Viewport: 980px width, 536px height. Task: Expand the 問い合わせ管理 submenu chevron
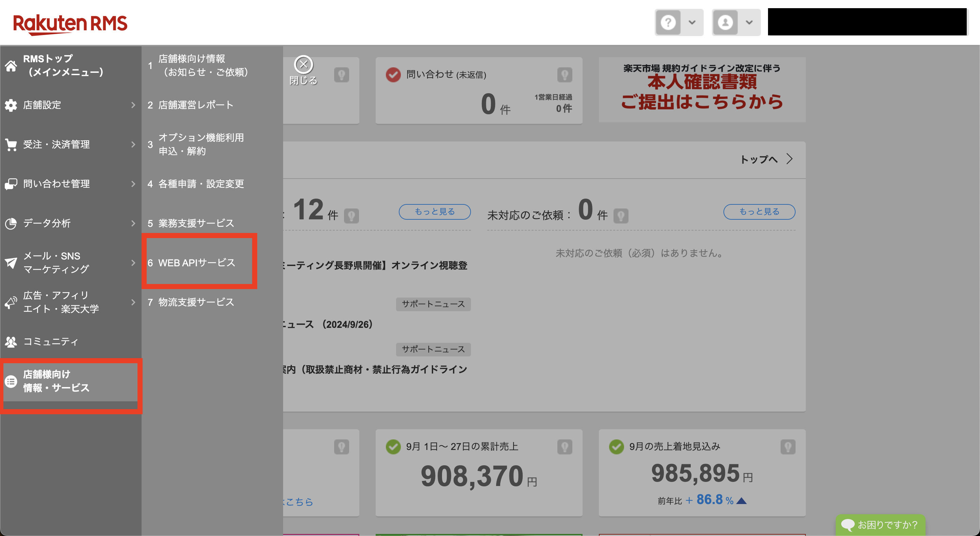click(x=133, y=184)
